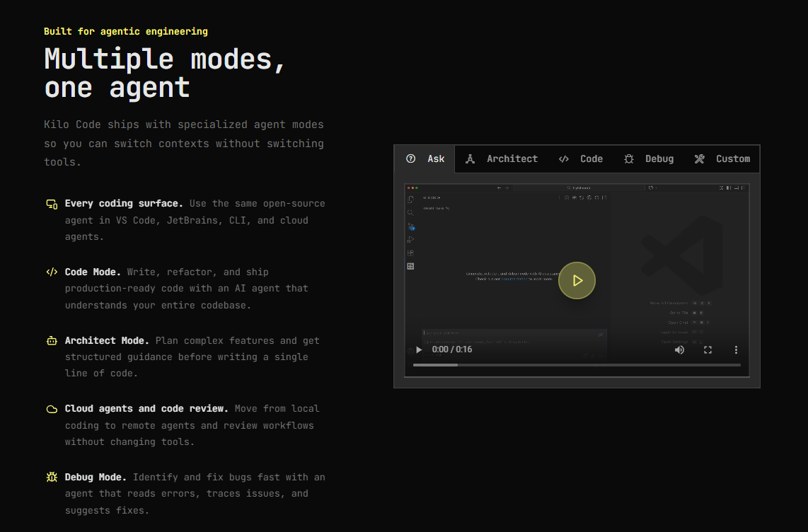Select the Code mode tab
The image size is (808, 532).
581,158
